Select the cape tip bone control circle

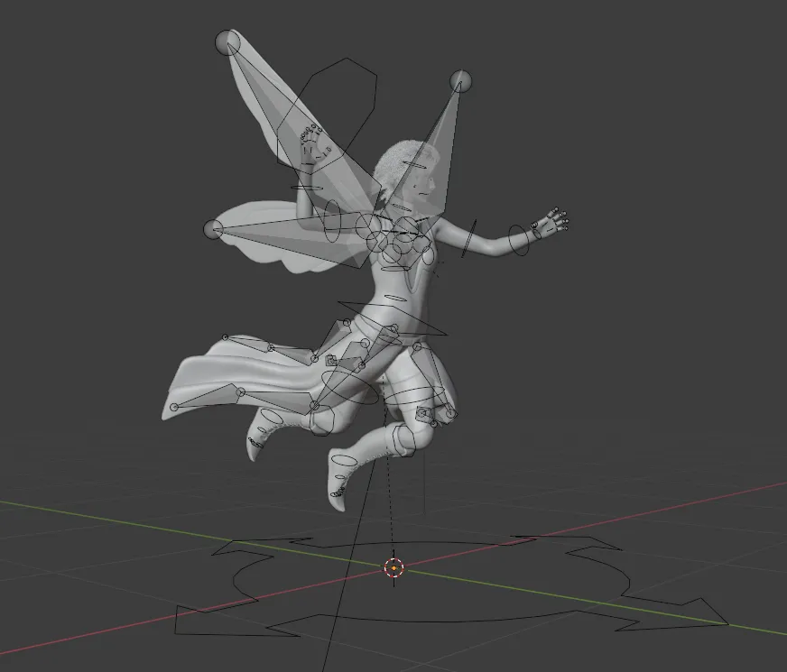(x=174, y=407)
